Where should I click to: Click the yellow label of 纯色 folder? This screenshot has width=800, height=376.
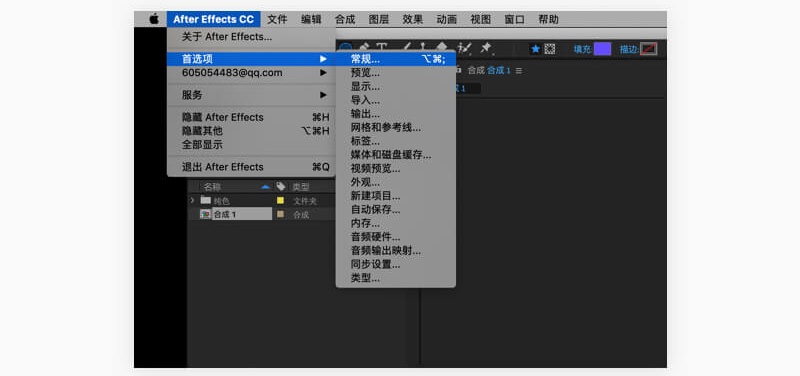tap(280, 200)
